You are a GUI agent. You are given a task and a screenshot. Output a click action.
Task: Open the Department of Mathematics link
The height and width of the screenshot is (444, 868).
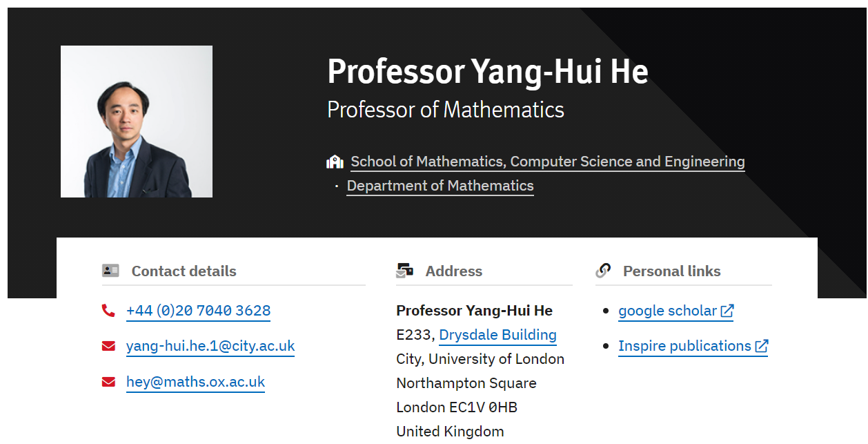[x=440, y=186]
